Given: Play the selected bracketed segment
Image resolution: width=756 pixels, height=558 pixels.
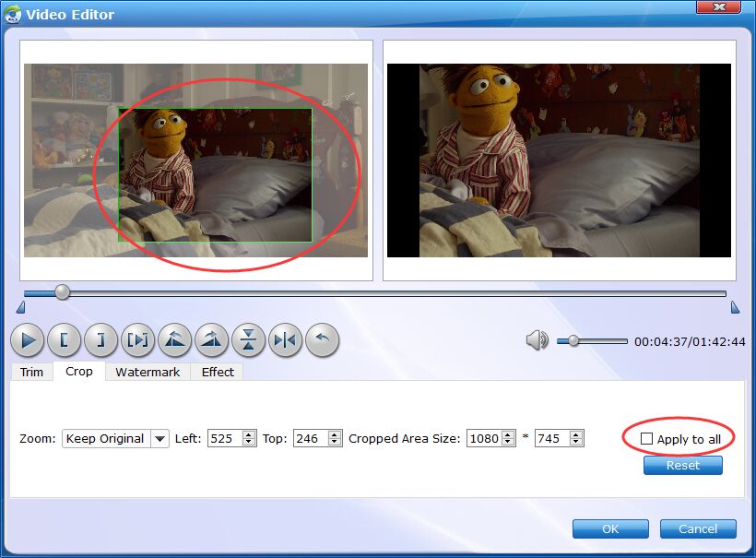Looking at the screenshot, I should coord(138,340).
